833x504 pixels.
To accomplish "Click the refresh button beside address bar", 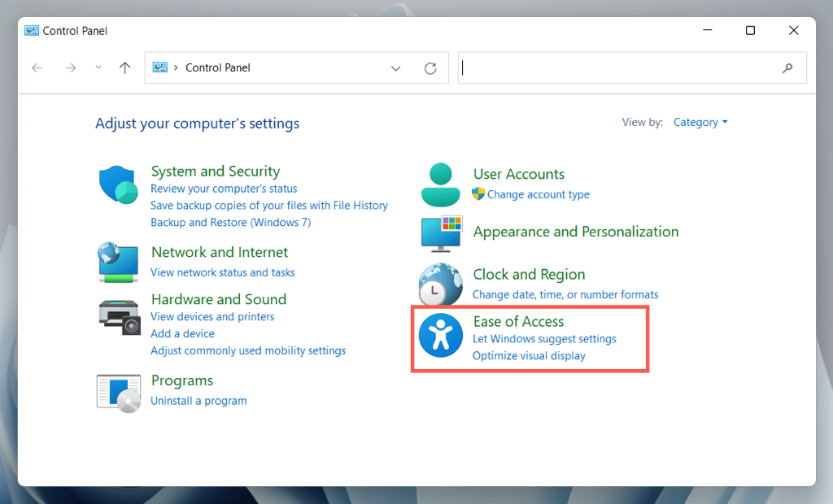I will coord(430,68).
